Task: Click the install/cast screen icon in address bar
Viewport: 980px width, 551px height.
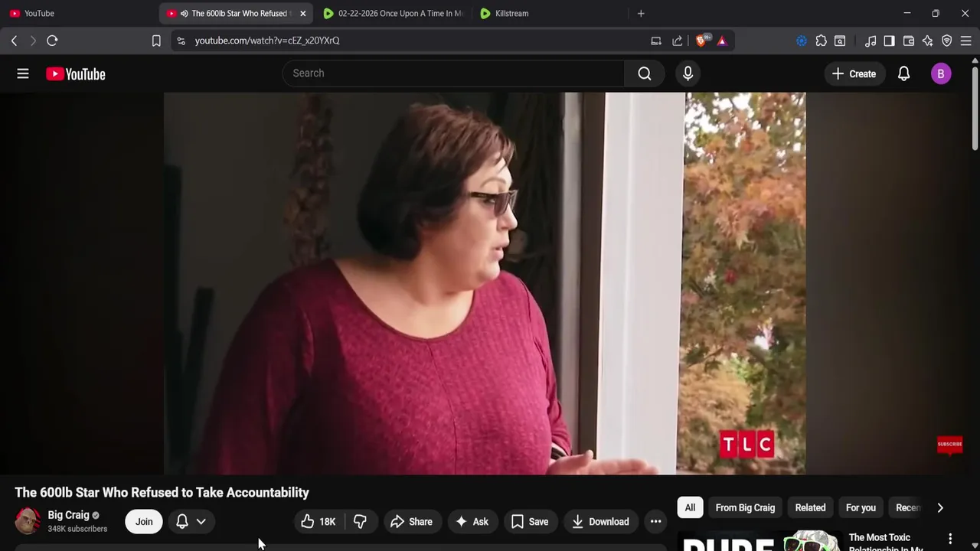Action: tap(656, 41)
